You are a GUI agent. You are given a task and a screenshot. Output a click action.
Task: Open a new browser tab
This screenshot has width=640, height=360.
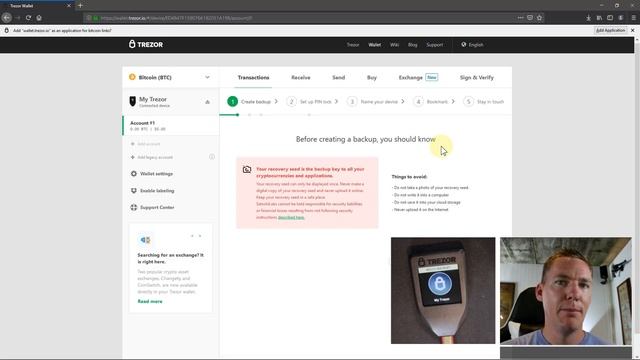pos(80,6)
